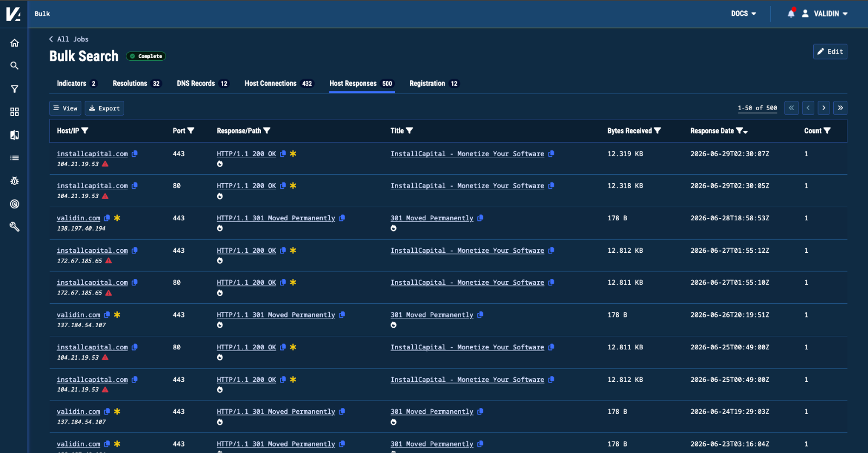Click the View button

point(65,108)
